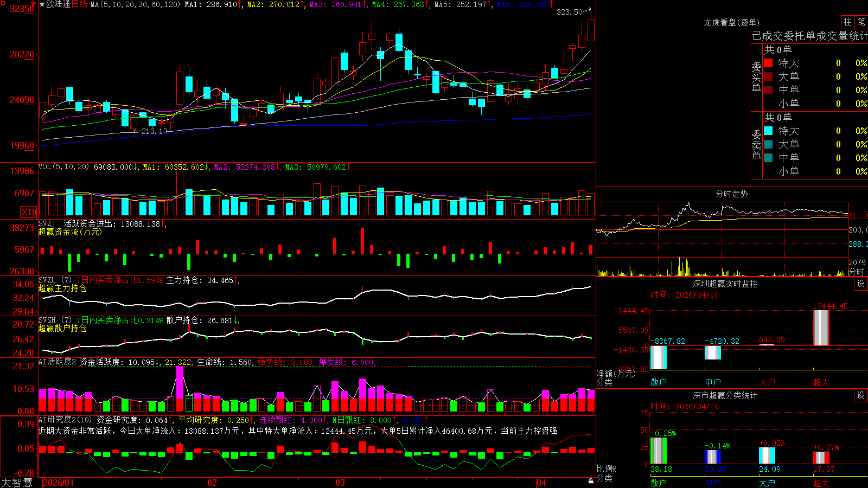This screenshot has height=488, width=868.
Task: Switch 龙虎看盘 to 柱 bar view
Action: (x=847, y=22)
